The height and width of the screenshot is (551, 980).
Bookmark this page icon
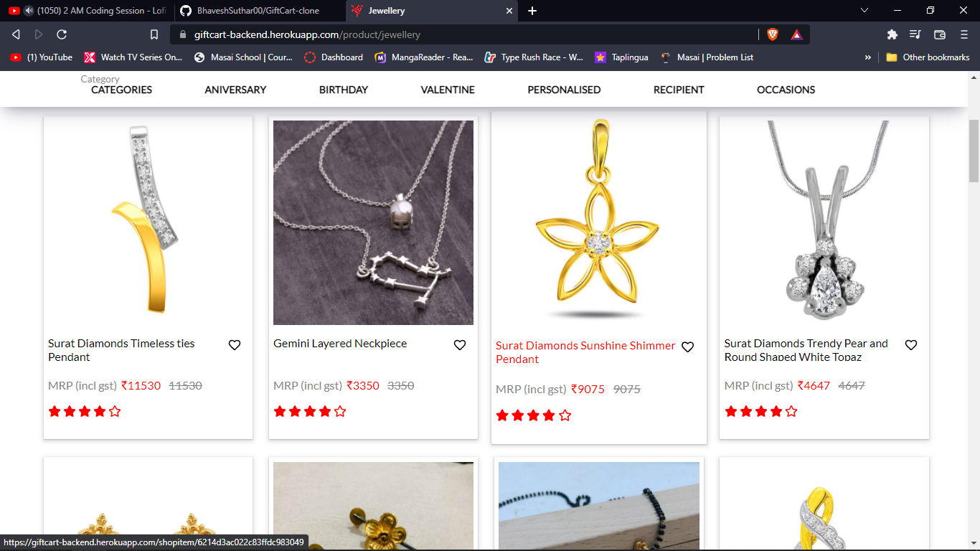[154, 34]
